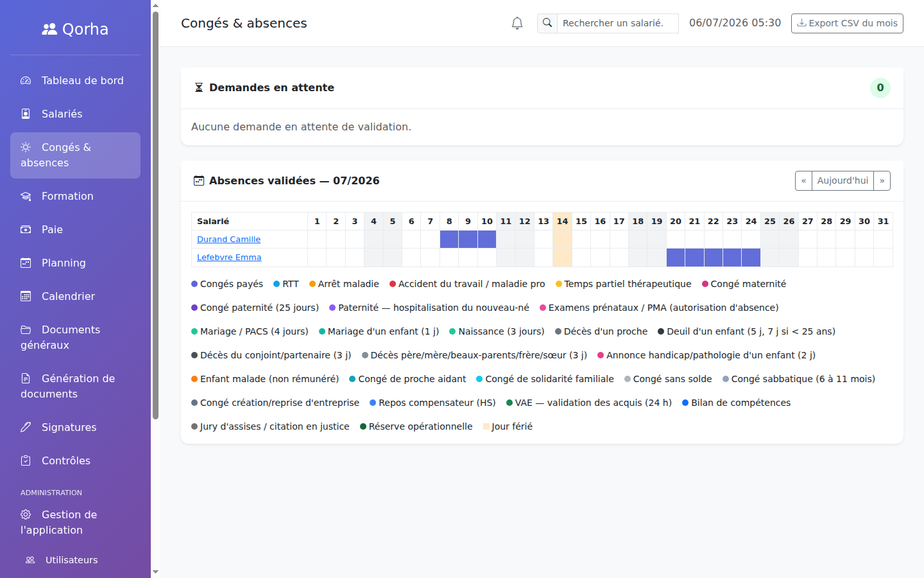
Task: Click the pending requests count badge 0
Action: (880, 88)
